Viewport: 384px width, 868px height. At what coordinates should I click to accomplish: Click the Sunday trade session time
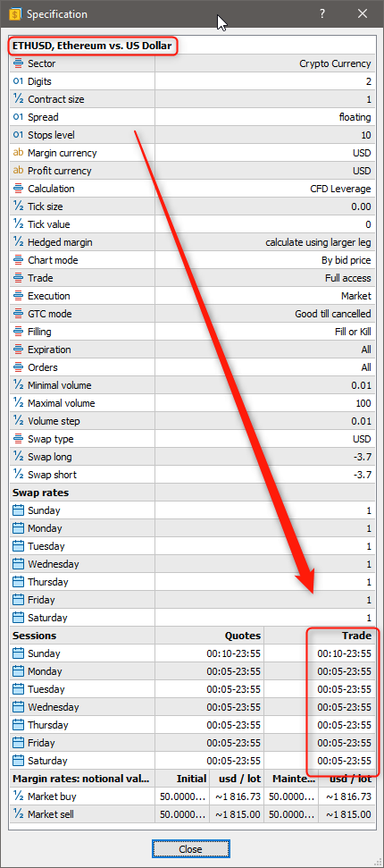coord(344,653)
